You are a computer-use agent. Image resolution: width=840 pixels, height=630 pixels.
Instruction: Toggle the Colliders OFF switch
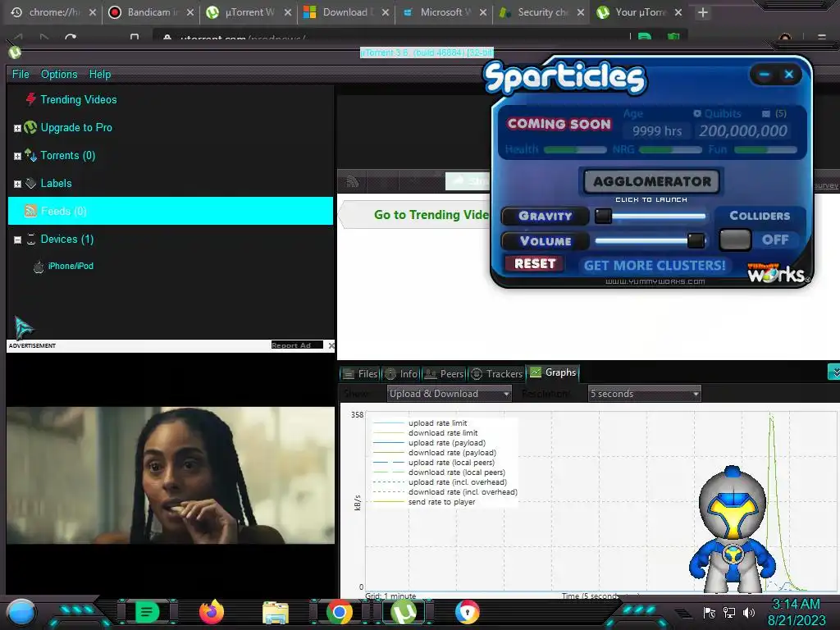pyautogui.click(x=735, y=240)
